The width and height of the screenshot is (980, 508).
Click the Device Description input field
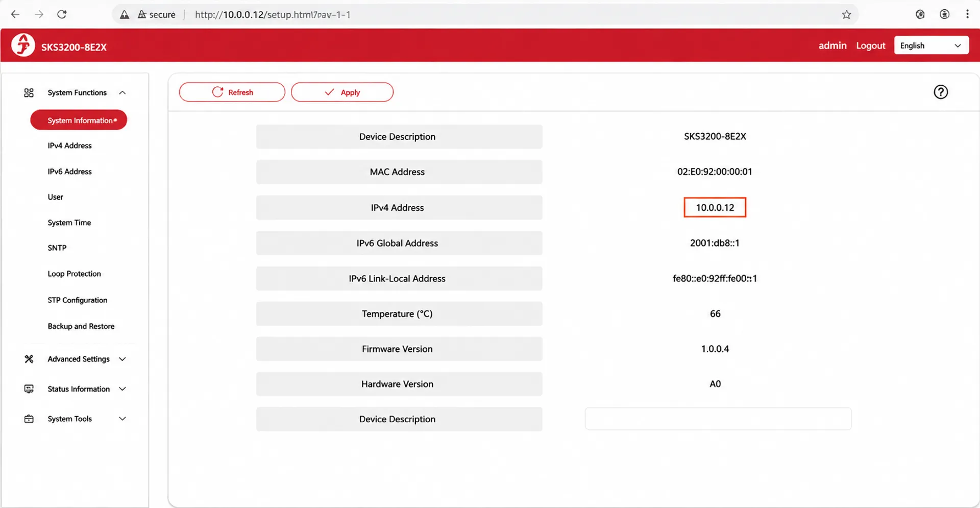718,419
